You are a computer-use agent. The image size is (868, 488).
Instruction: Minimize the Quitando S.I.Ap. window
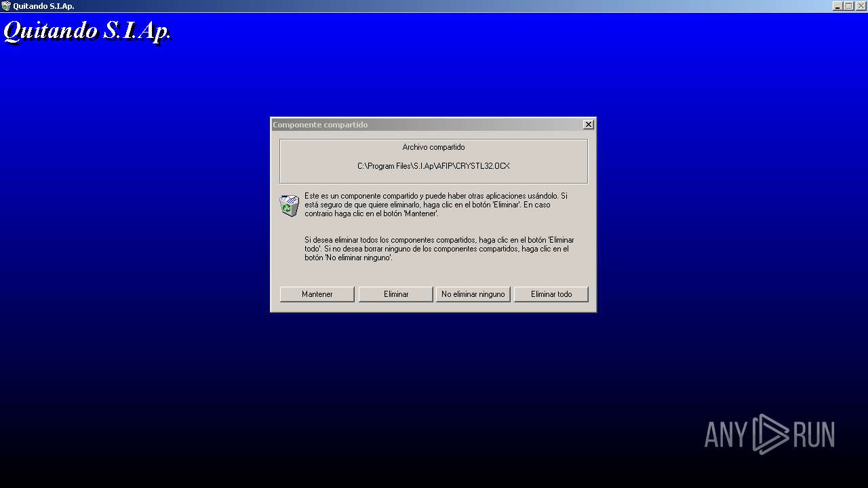(837, 6)
